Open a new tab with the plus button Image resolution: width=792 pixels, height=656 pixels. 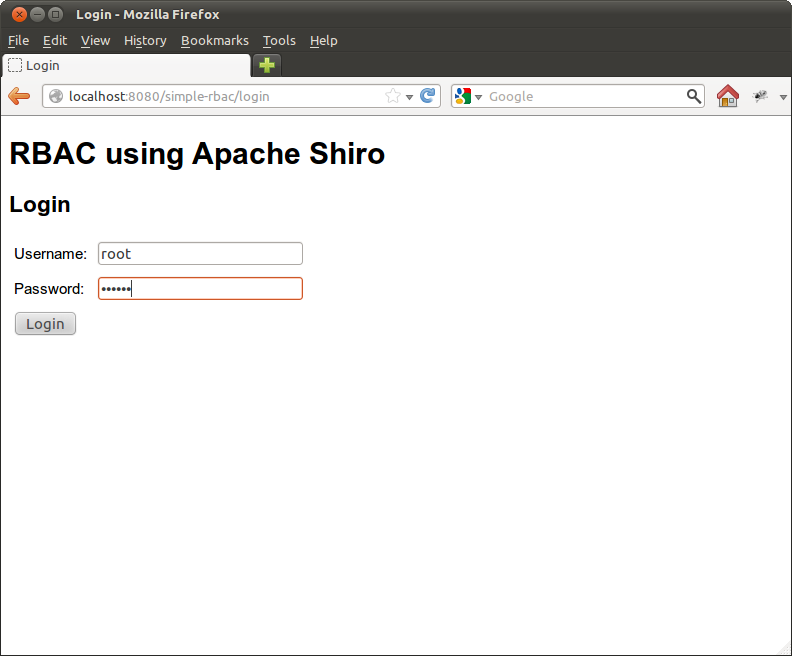(x=267, y=65)
